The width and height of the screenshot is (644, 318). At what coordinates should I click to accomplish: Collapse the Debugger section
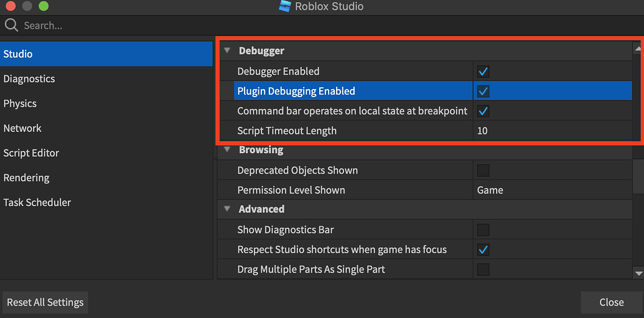pyautogui.click(x=227, y=51)
